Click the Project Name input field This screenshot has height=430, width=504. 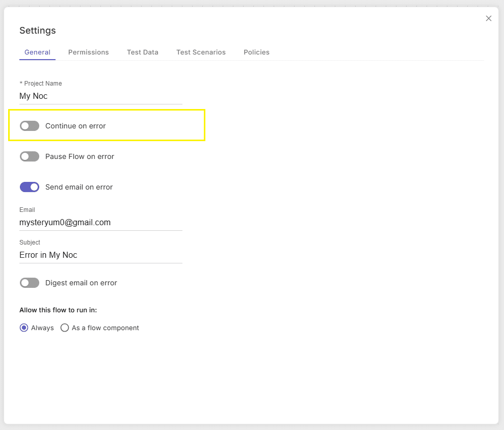click(x=100, y=96)
